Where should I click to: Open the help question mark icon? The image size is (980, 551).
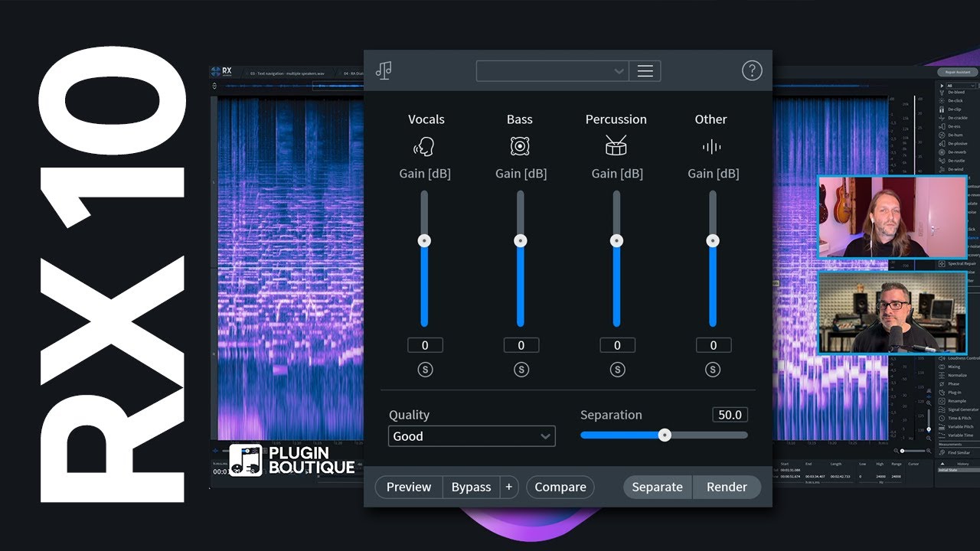[752, 70]
